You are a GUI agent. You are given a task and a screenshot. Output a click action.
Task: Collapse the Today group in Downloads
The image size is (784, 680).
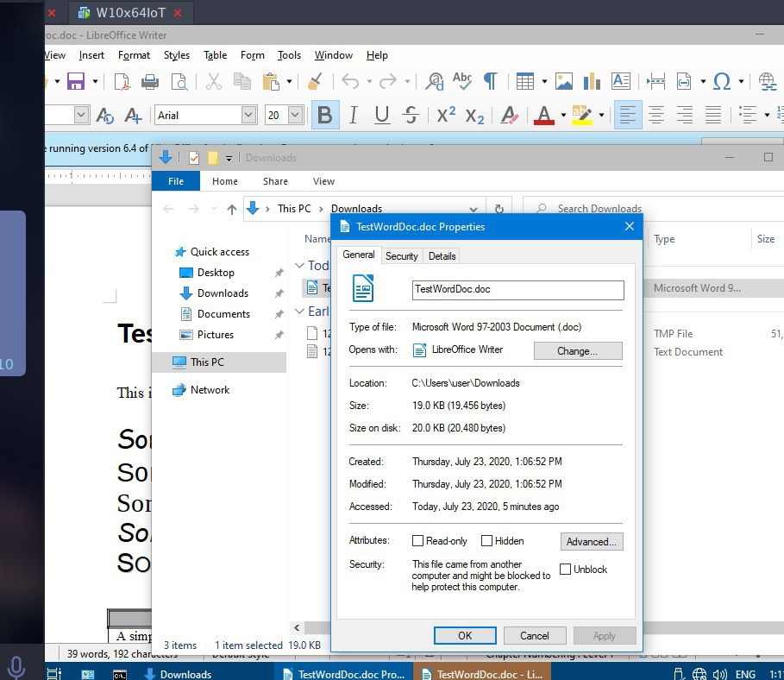[x=299, y=265]
